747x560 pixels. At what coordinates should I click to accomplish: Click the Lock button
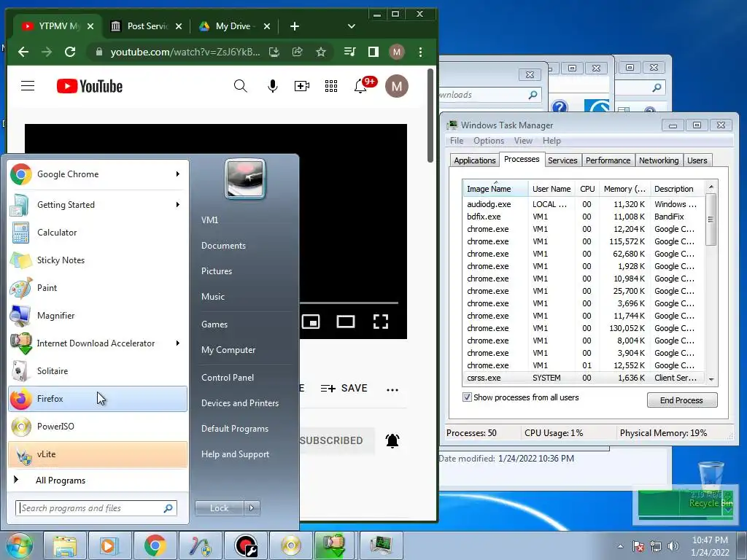click(219, 508)
